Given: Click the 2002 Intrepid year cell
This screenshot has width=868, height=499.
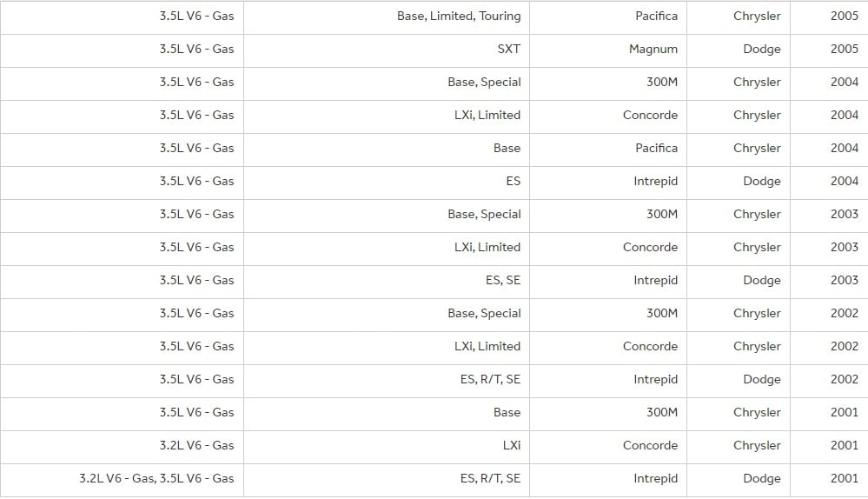Looking at the screenshot, I should 829,381.
